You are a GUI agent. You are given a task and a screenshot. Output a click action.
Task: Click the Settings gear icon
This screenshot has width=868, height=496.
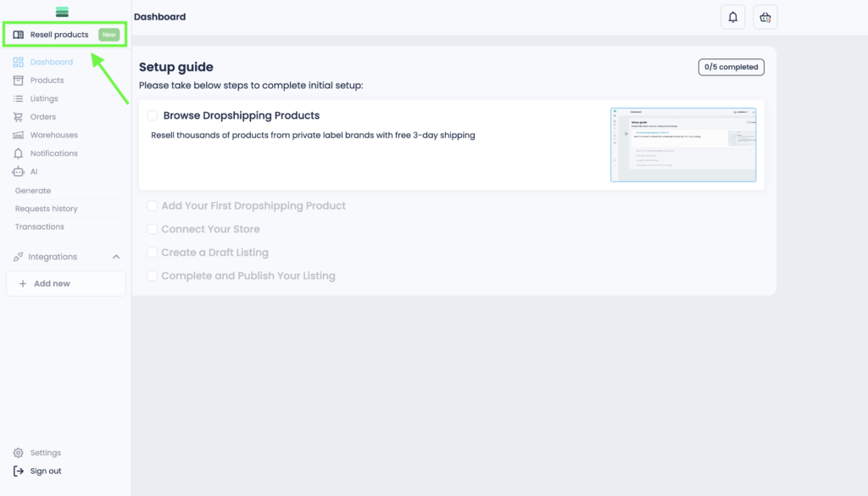pos(19,453)
